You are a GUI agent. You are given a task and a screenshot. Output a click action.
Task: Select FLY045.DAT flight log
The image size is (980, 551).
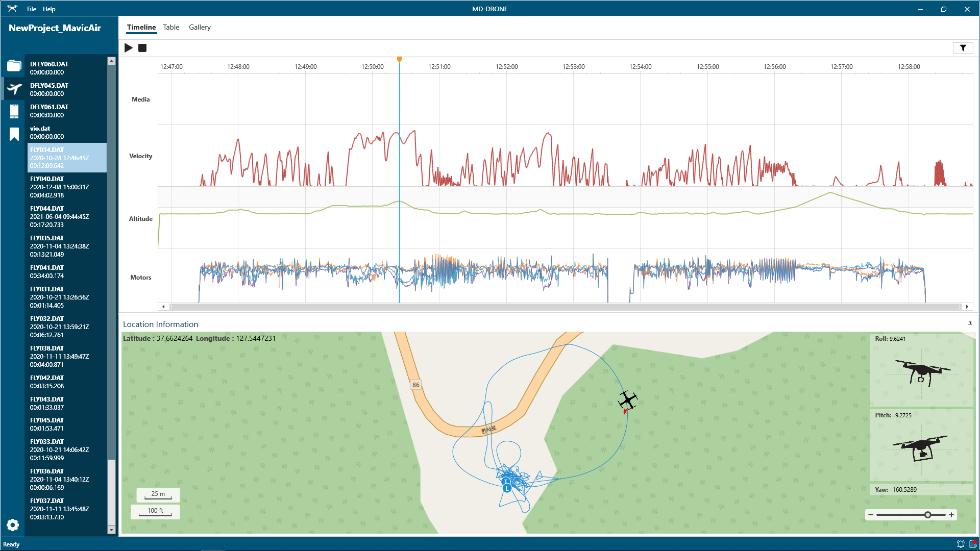click(x=67, y=424)
